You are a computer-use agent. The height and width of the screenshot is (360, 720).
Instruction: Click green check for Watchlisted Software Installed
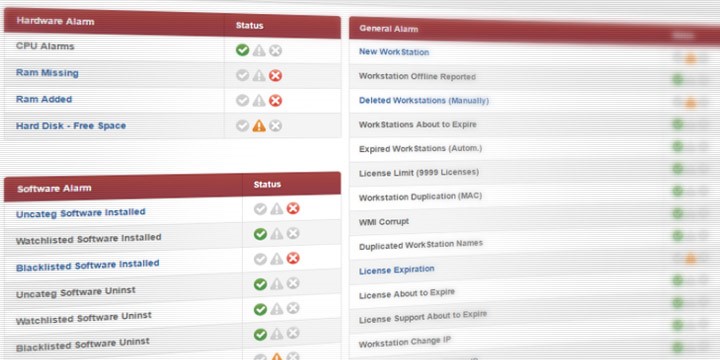pos(260,235)
